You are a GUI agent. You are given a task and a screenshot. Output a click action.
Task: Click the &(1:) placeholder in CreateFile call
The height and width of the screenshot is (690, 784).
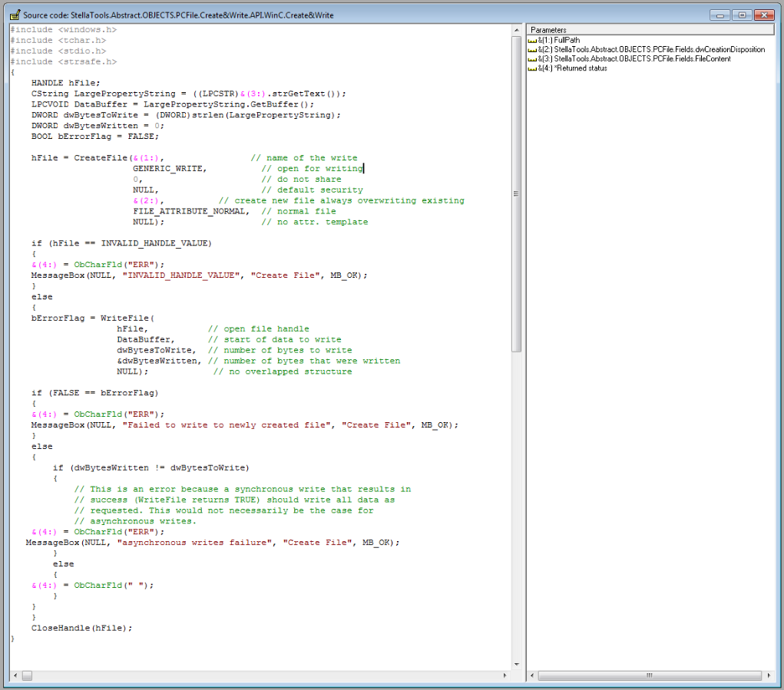click(x=146, y=158)
